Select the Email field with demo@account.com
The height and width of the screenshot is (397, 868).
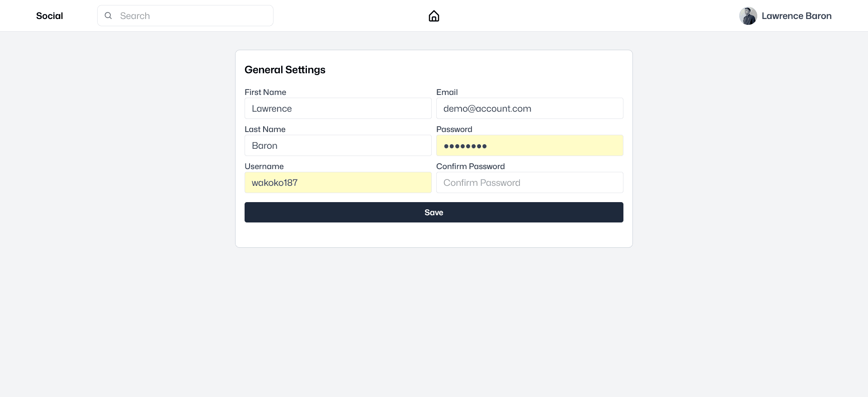[530, 109]
